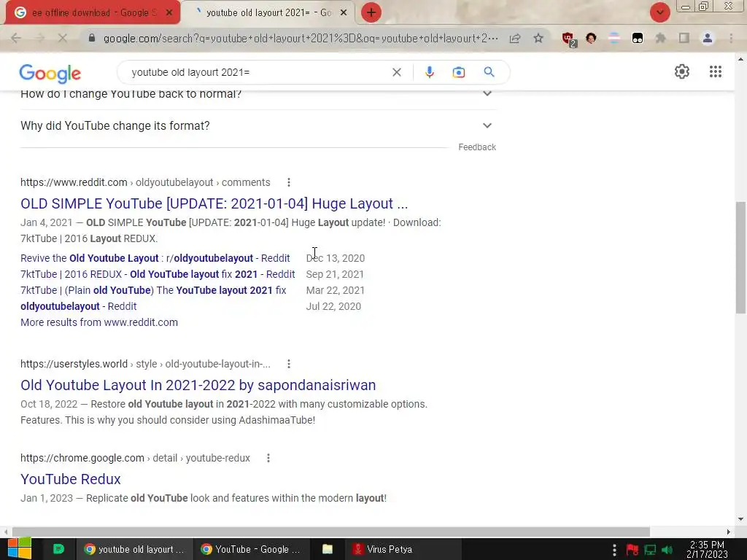Toggle the browser side panel icon
This screenshot has width=747, height=560.
click(x=684, y=38)
